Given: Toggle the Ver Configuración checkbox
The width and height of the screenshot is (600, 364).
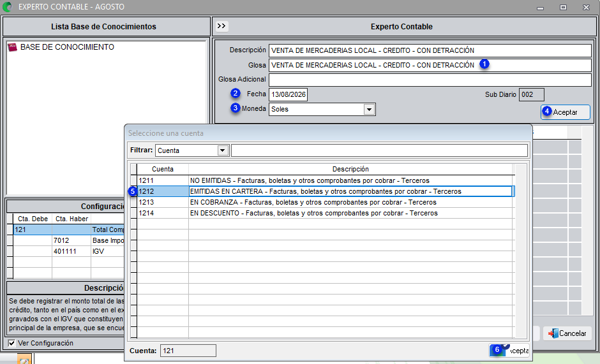Looking at the screenshot, I should 12,343.
